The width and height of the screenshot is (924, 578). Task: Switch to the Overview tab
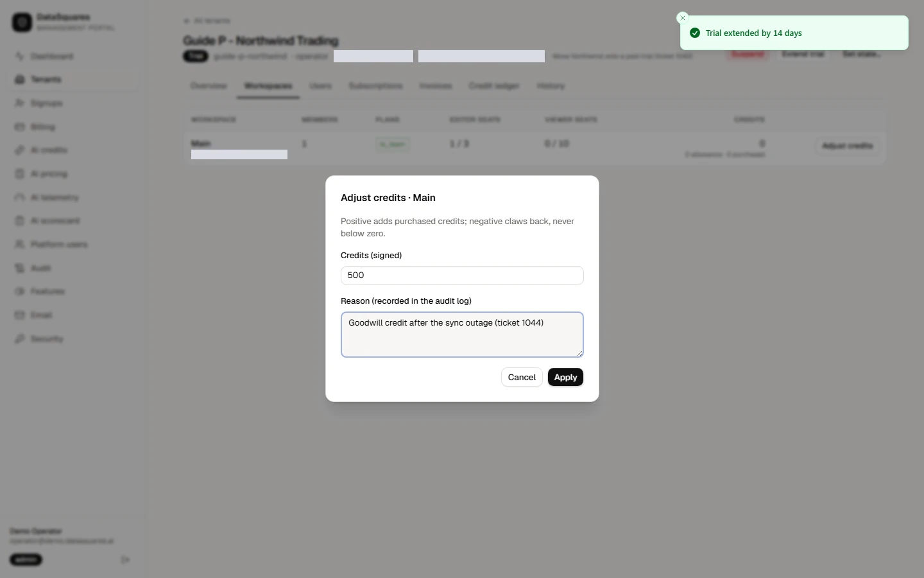[209, 86]
